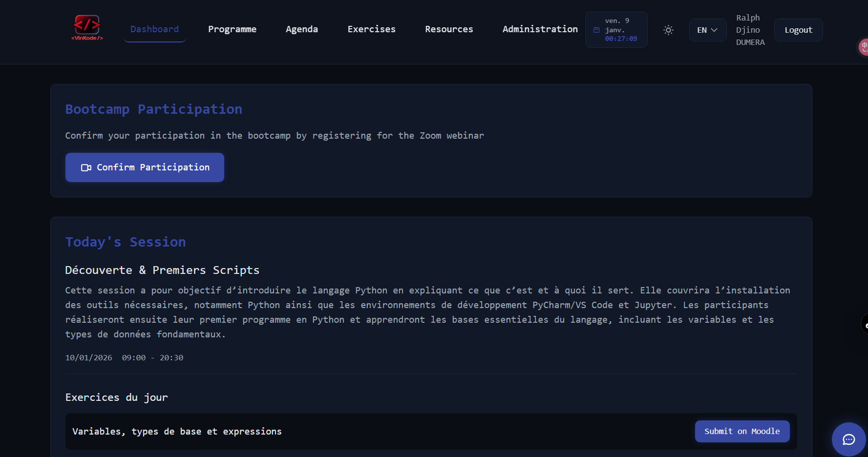Toggle light mode with the sun icon
This screenshot has width=868, height=457.
tap(668, 30)
